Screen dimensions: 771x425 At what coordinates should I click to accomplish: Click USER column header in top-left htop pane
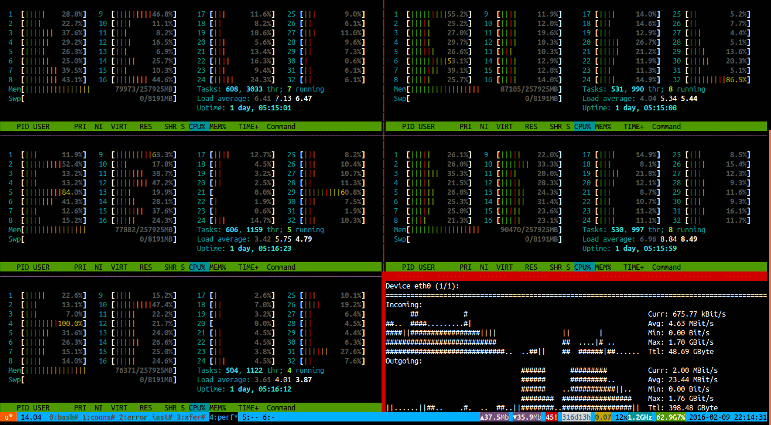(43, 127)
